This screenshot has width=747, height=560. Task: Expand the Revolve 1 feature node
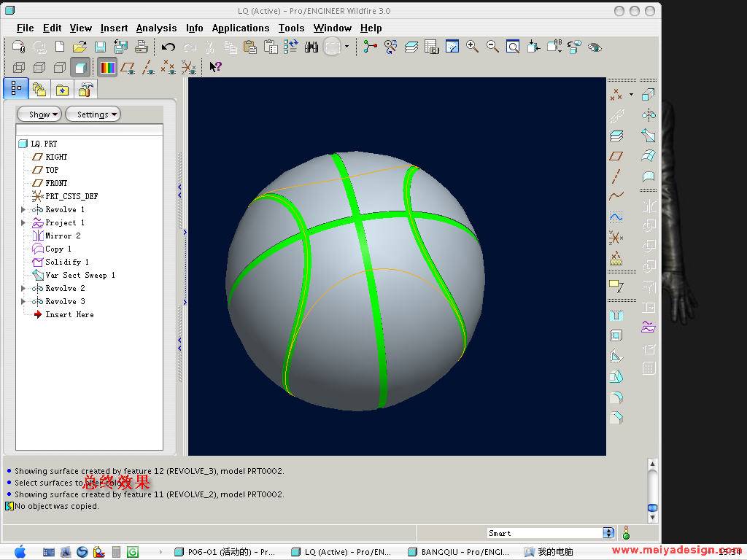[23, 209]
